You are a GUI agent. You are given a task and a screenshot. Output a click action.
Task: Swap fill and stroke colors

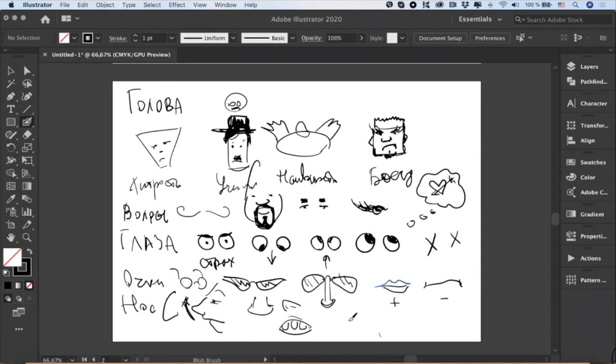(x=30, y=251)
